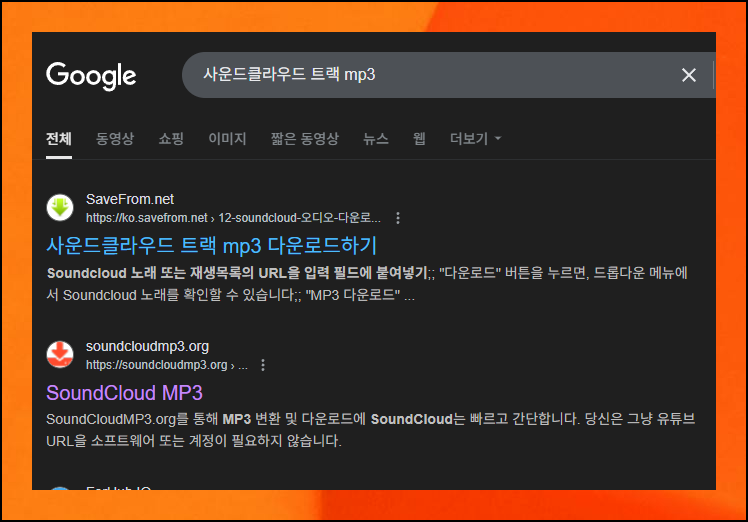Click the https://soundcloudmp3.org URL breadcrumb

[x=167, y=365]
